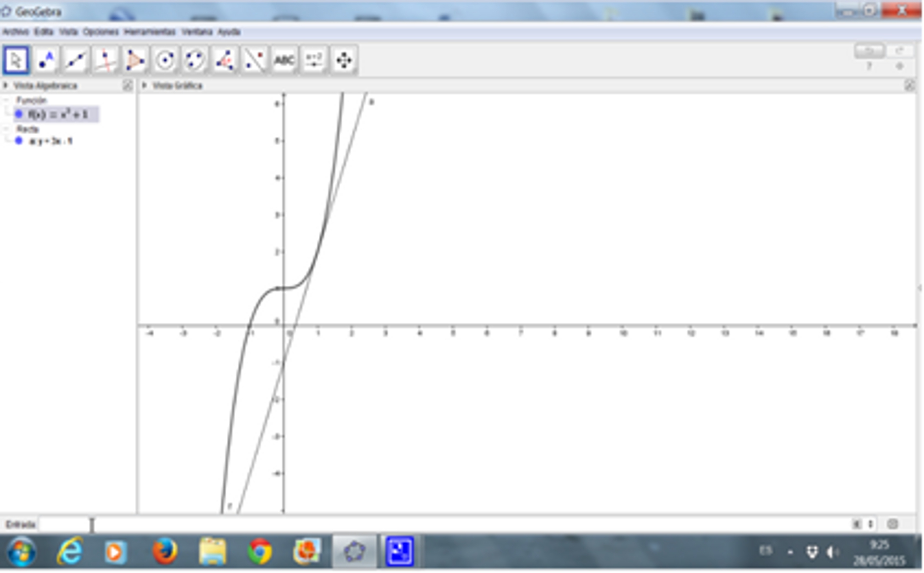
Task: Select the Move arrow tool
Action: point(16,61)
